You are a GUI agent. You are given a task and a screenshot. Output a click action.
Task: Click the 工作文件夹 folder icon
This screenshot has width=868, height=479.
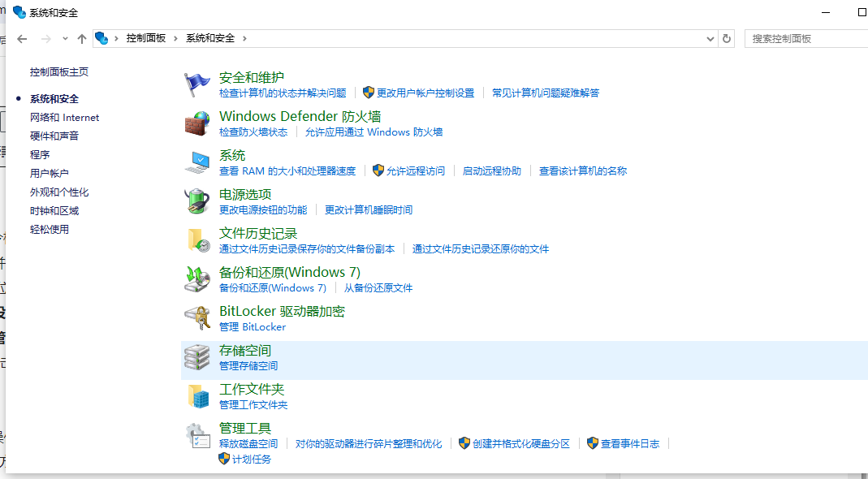[196, 396]
